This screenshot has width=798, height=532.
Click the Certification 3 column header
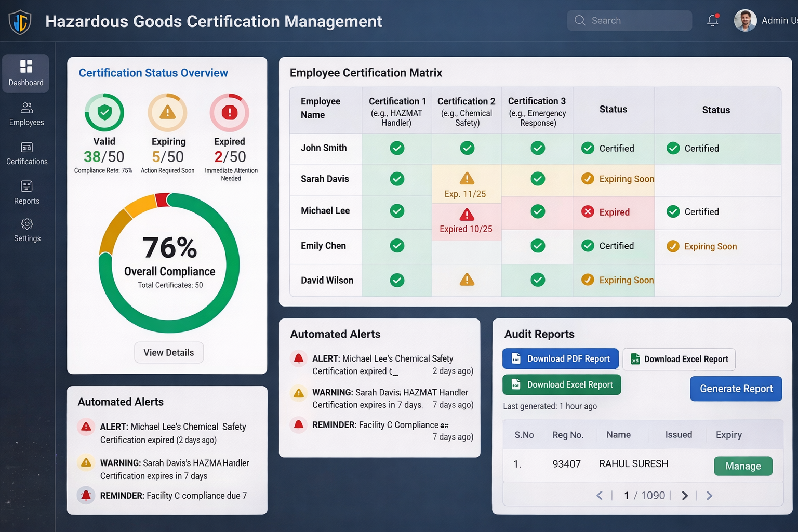(x=537, y=111)
